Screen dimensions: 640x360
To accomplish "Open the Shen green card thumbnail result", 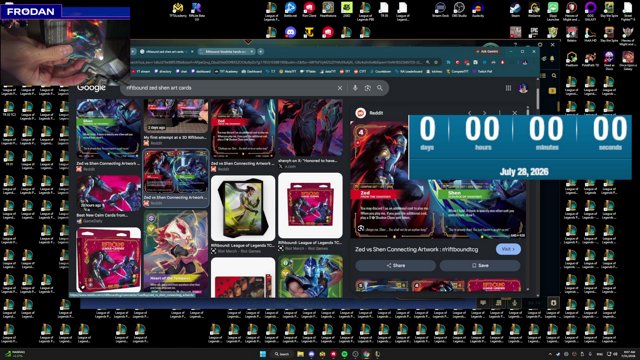I will 109,129.
